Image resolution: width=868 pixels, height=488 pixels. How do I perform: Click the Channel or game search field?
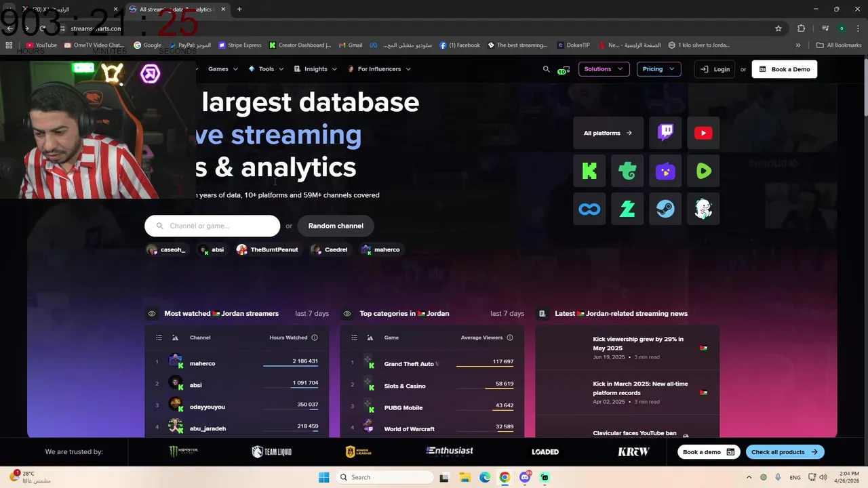(x=212, y=226)
